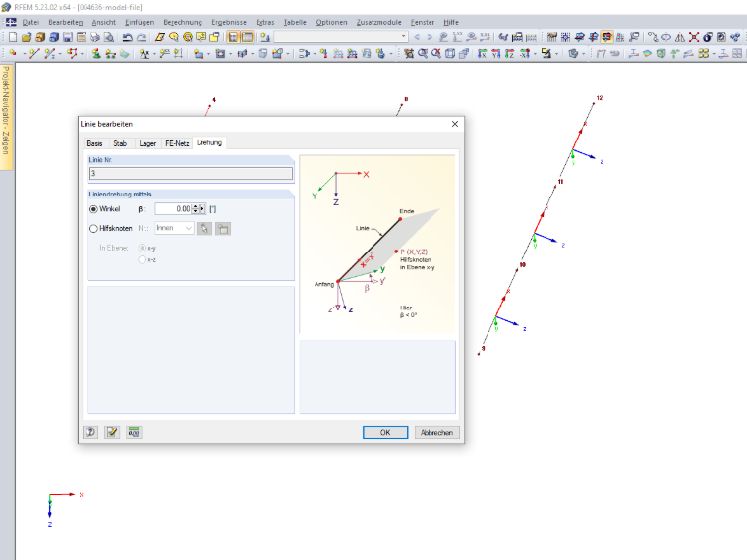Image resolution: width=747 pixels, height=560 pixels.
Task: Open the Ergebnisse menu
Action: [229, 22]
